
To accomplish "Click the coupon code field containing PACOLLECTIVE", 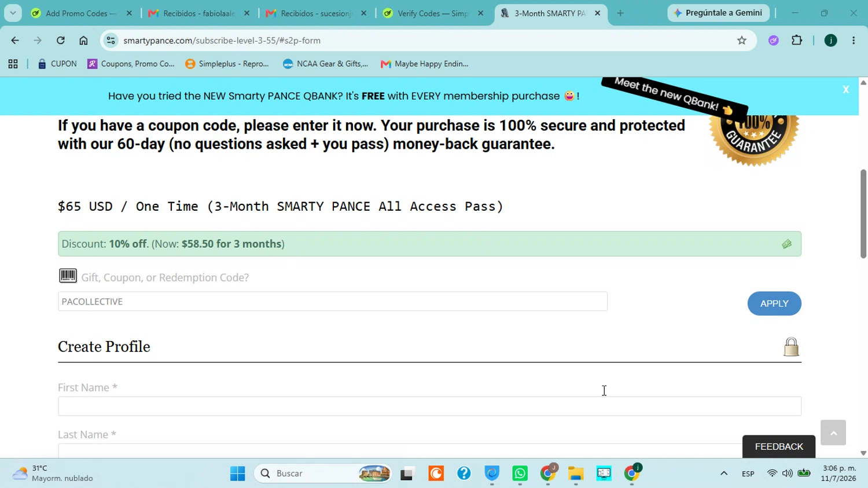I will 333,302.
